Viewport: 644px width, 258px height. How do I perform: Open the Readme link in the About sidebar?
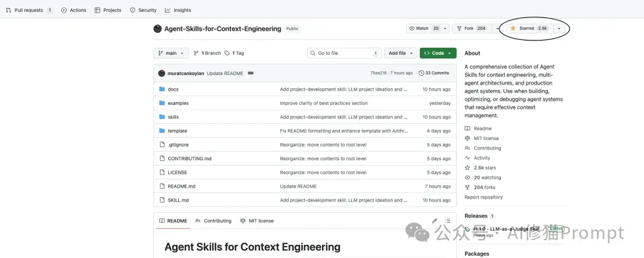[x=478, y=128]
